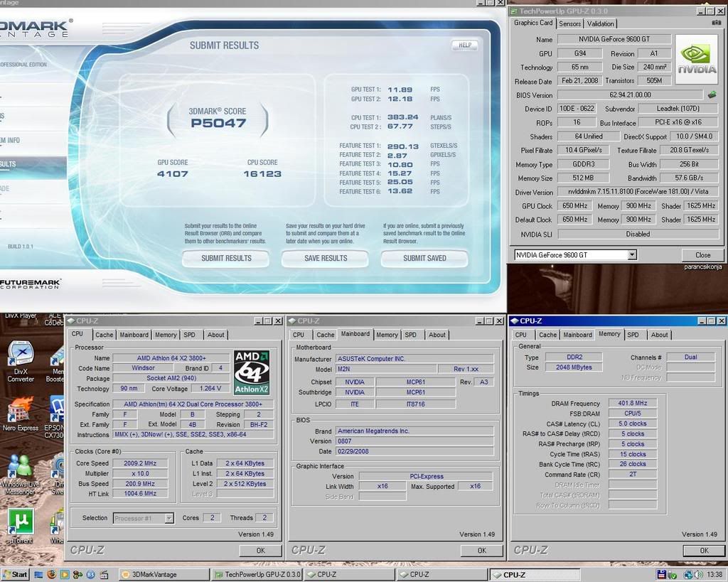Click the BIOS save chip icon in GPU-Z
Image resolution: width=728 pixels, height=582 pixels.
(712, 95)
